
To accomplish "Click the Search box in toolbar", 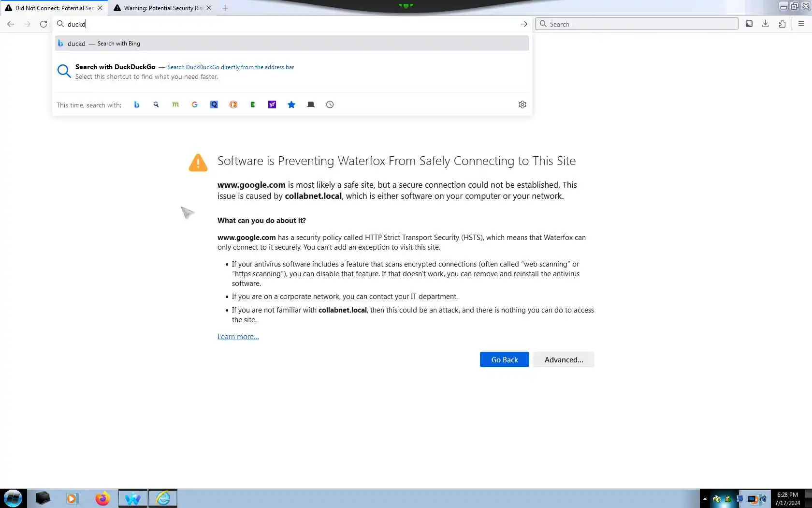I will coord(637,24).
